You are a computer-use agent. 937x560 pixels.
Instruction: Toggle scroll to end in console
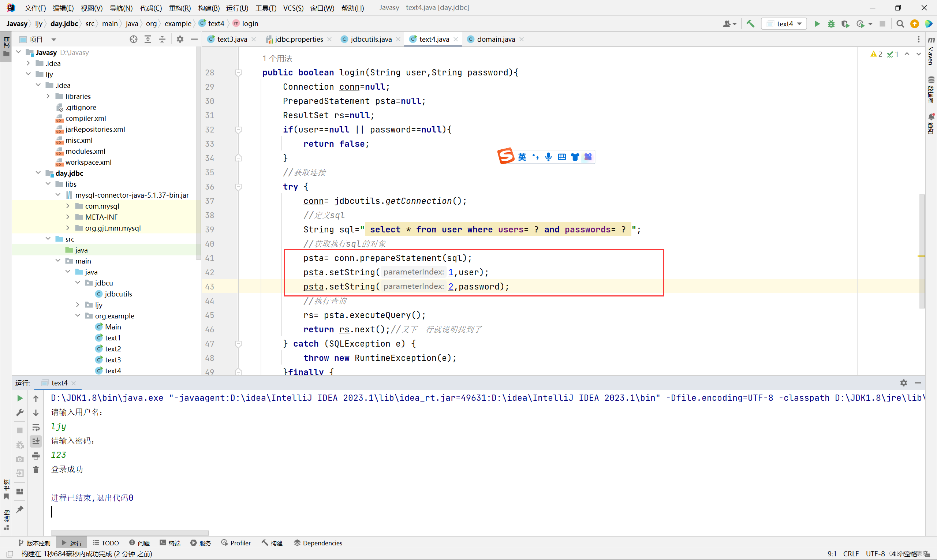point(36,441)
